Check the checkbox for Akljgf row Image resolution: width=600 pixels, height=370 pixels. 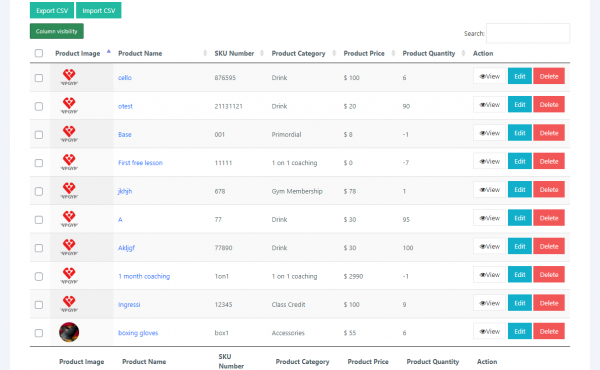pos(39,248)
